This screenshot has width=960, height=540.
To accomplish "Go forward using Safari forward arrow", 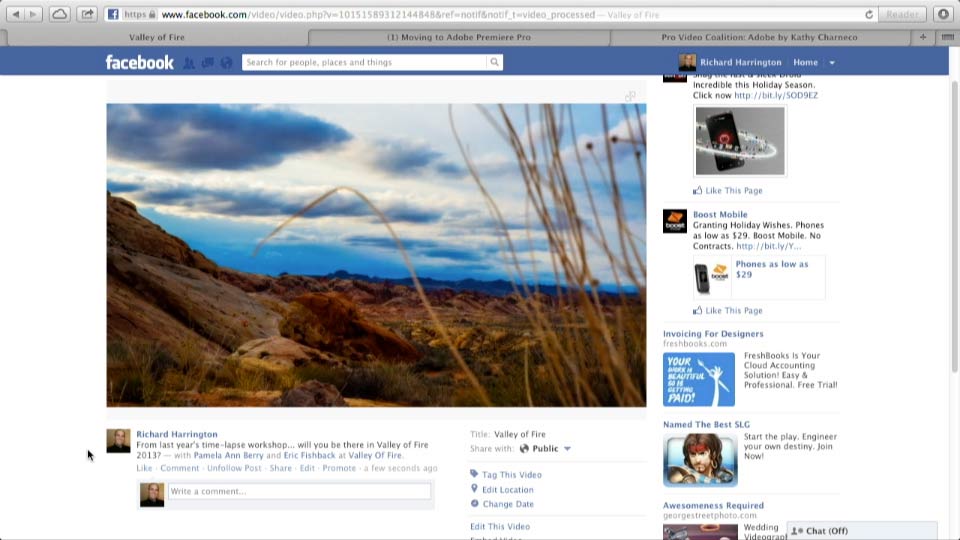I will click(x=33, y=14).
